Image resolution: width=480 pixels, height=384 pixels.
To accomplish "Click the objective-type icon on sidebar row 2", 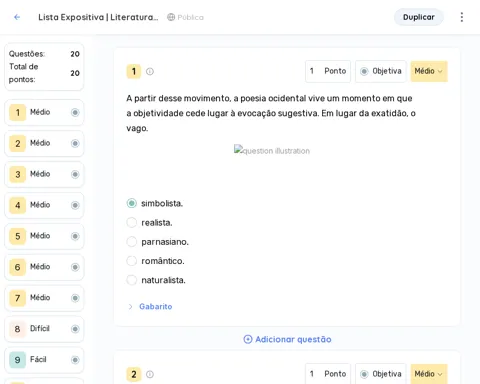I will 75,143.
